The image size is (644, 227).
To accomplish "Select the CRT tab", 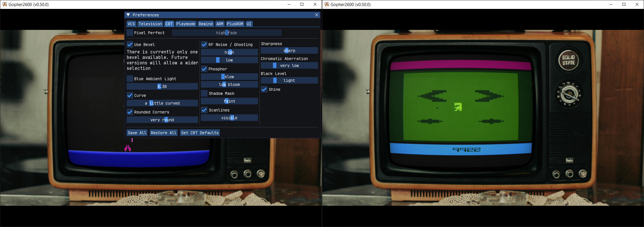I will pos(169,24).
